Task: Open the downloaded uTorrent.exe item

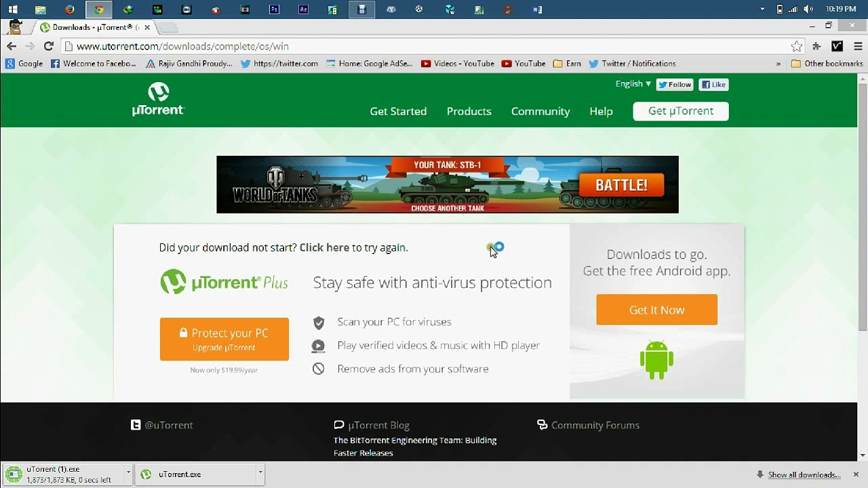Action: coord(195,474)
